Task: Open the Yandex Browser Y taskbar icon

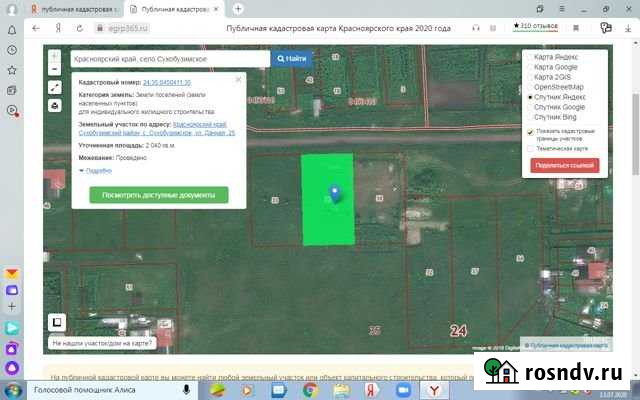Action: tap(434, 391)
